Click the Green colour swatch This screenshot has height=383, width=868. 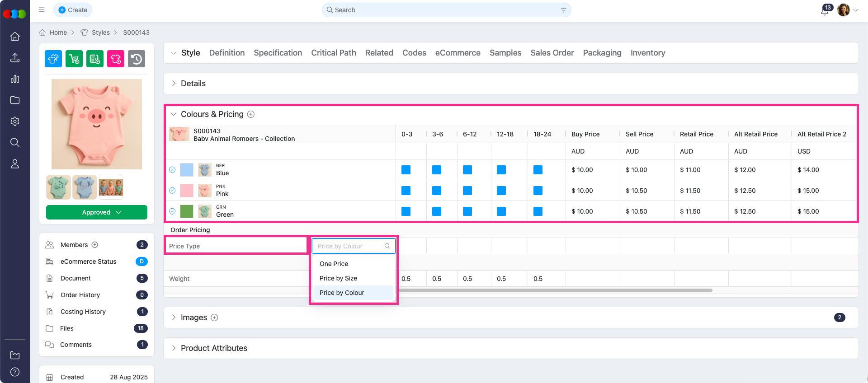pyautogui.click(x=187, y=211)
